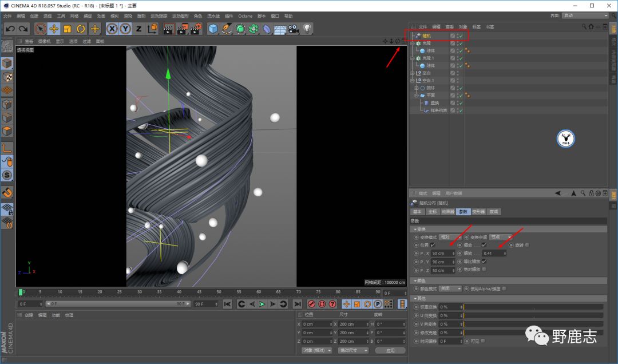Click the Undo arrow icon
The height and width of the screenshot is (364, 618).
10,29
